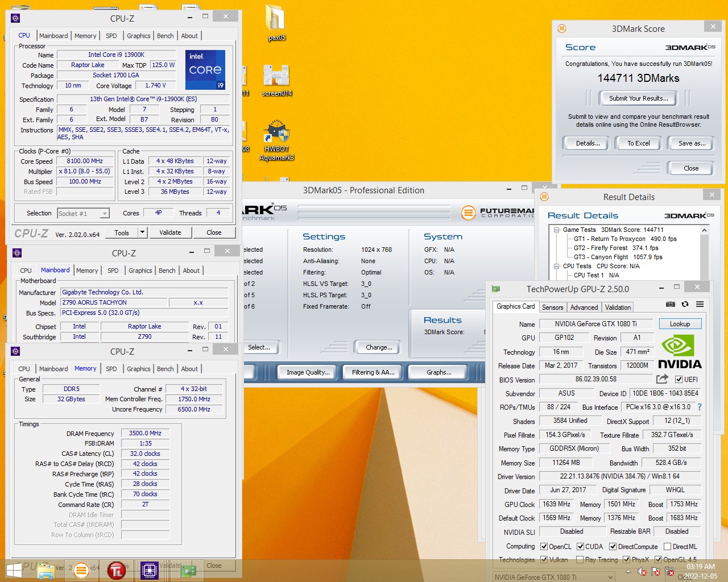Open the Bench tab in top CPU-Z window
The width and height of the screenshot is (728, 582).
[166, 36]
